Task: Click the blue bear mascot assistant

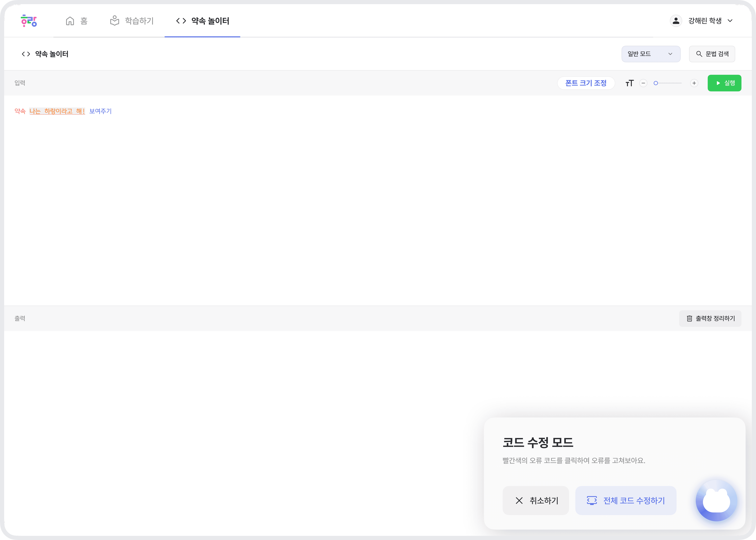Action: [716, 500]
